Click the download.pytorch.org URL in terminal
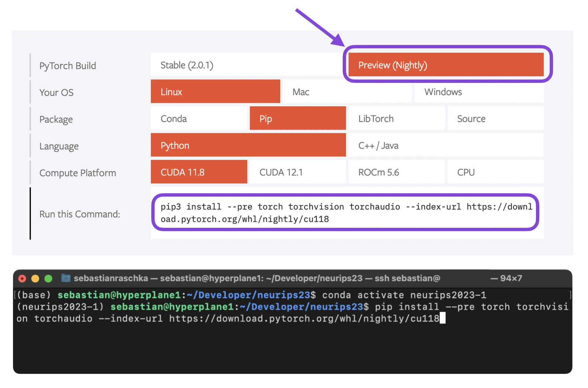 click(304, 319)
